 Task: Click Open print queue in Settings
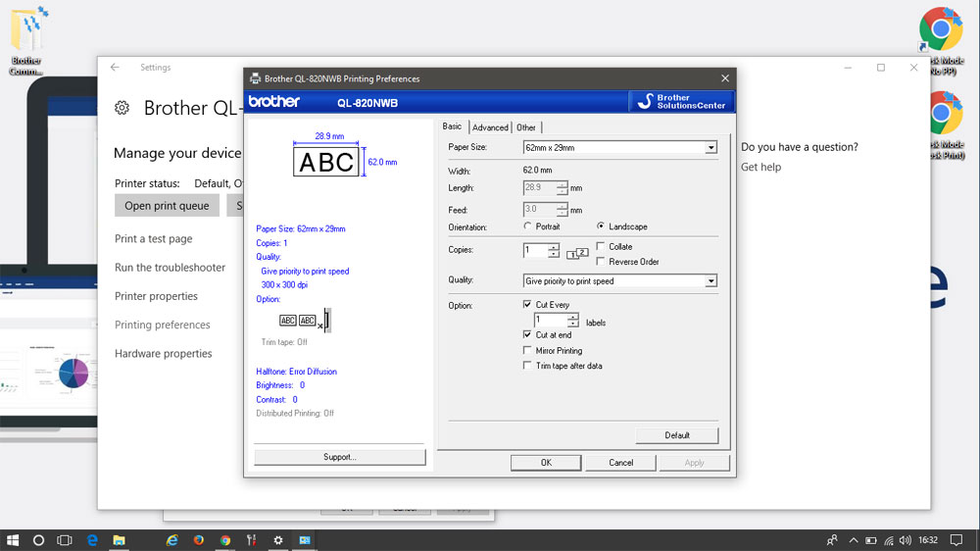(167, 206)
